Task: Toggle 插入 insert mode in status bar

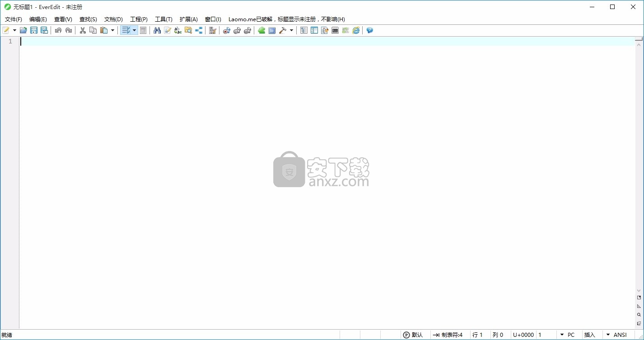Action: pyautogui.click(x=590, y=335)
